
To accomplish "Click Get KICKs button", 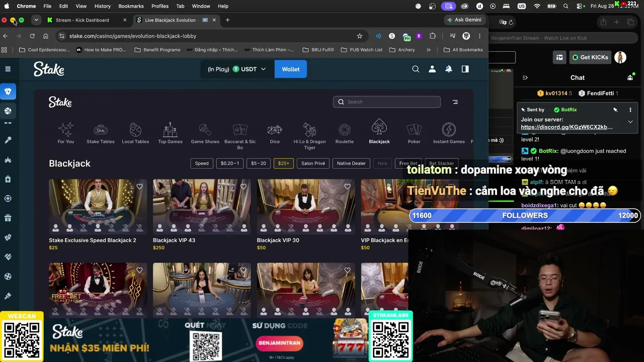I will point(590,57).
